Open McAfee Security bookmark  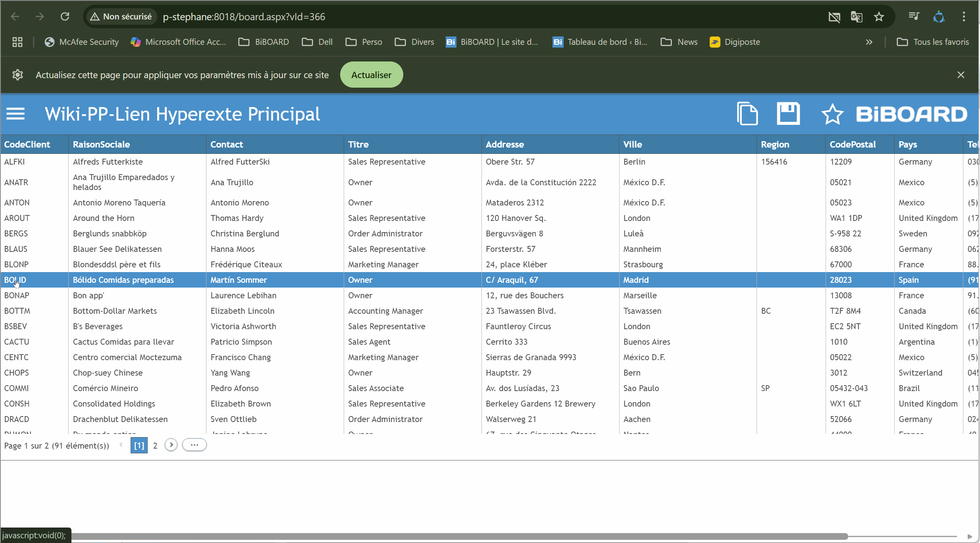pyautogui.click(x=82, y=42)
